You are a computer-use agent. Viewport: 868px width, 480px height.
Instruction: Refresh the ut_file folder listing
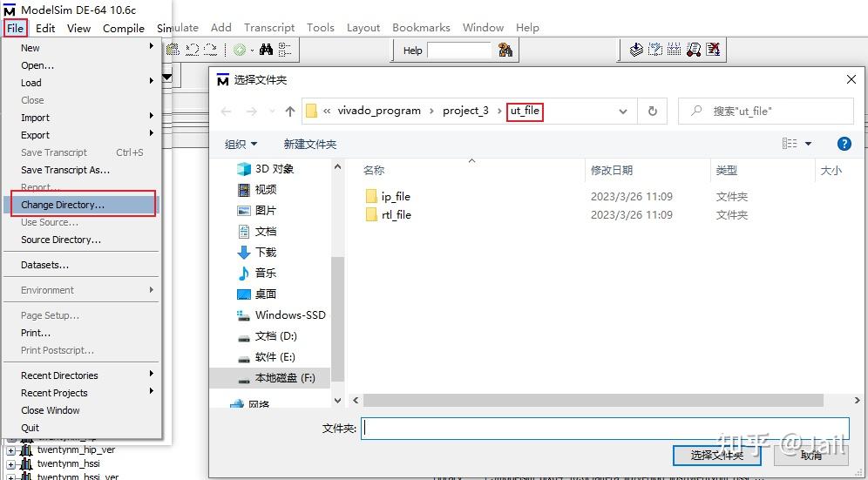point(653,111)
